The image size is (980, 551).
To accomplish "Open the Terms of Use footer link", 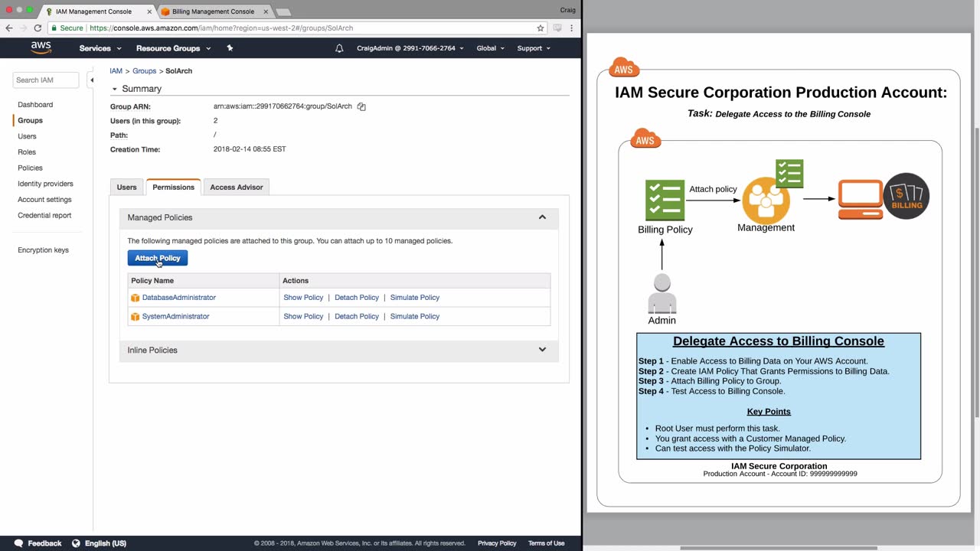I will (546, 543).
